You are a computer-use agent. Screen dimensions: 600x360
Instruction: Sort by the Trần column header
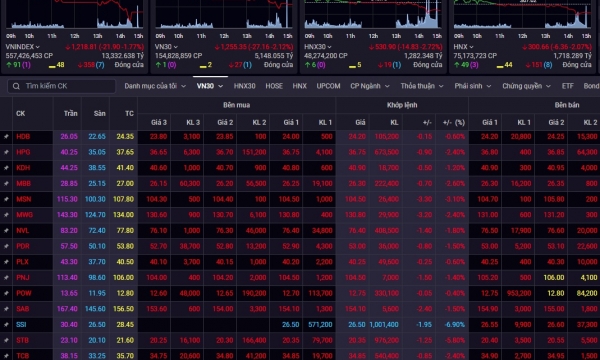pos(70,114)
